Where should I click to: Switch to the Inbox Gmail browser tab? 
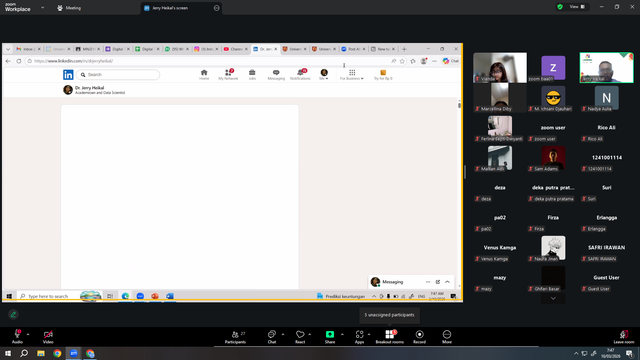(x=28, y=49)
